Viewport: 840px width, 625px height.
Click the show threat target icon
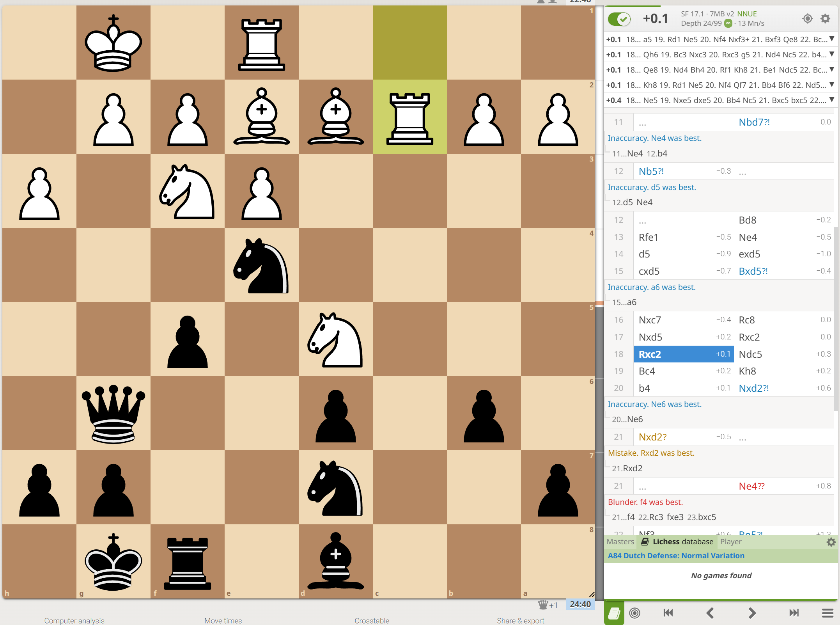point(807,18)
